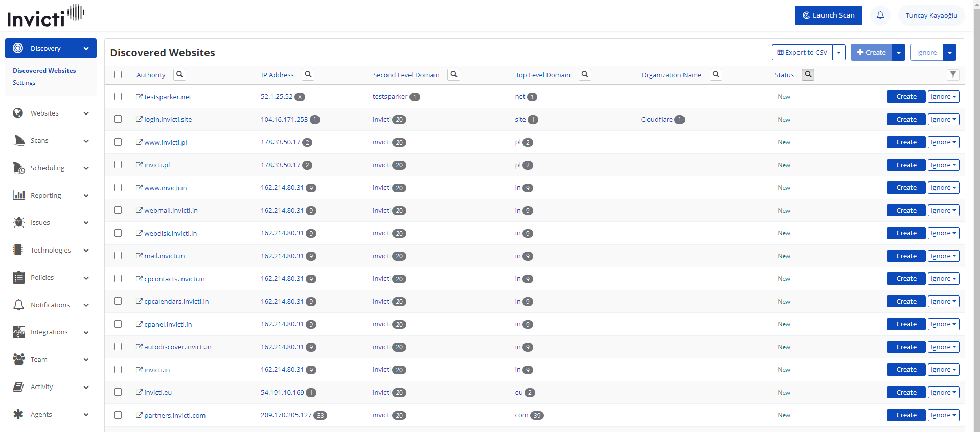Click the table filter funnel icon
The height and width of the screenshot is (432, 980).
pyautogui.click(x=953, y=75)
